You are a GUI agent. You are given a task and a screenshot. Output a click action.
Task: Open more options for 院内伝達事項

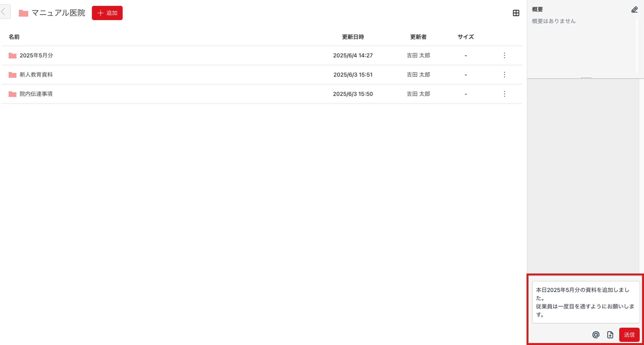[505, 94]
